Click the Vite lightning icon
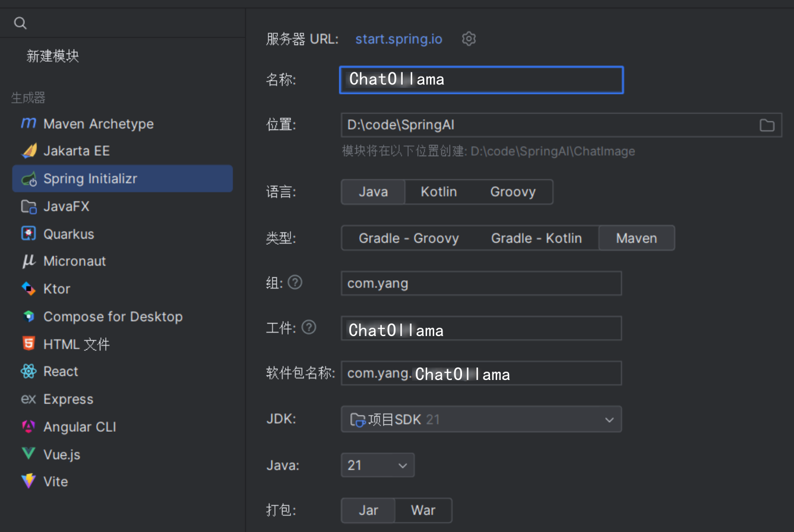Viewport: 794px width, 532px height. 29,482
